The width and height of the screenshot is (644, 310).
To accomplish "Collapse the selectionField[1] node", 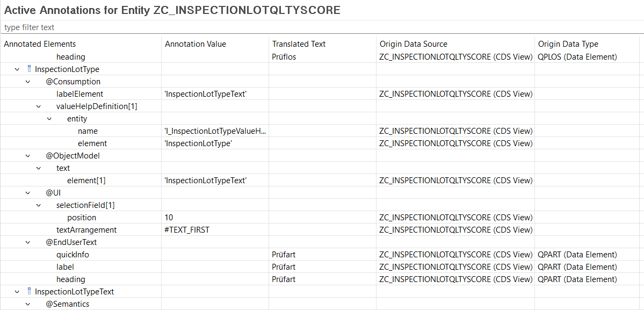I will coord(39,205).
